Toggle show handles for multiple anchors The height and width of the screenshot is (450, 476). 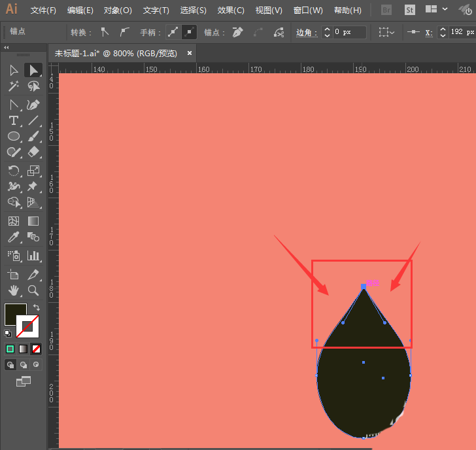pos(173,32)
